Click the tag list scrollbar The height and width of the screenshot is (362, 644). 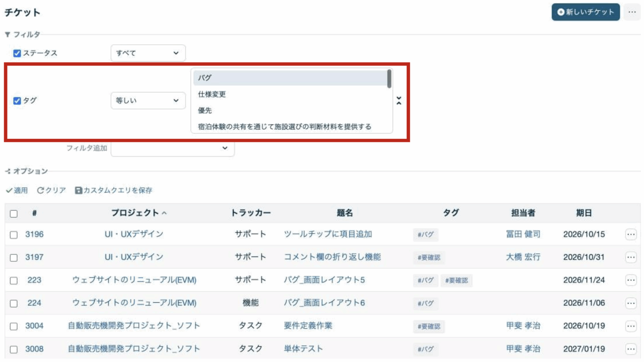coord(389,79)
